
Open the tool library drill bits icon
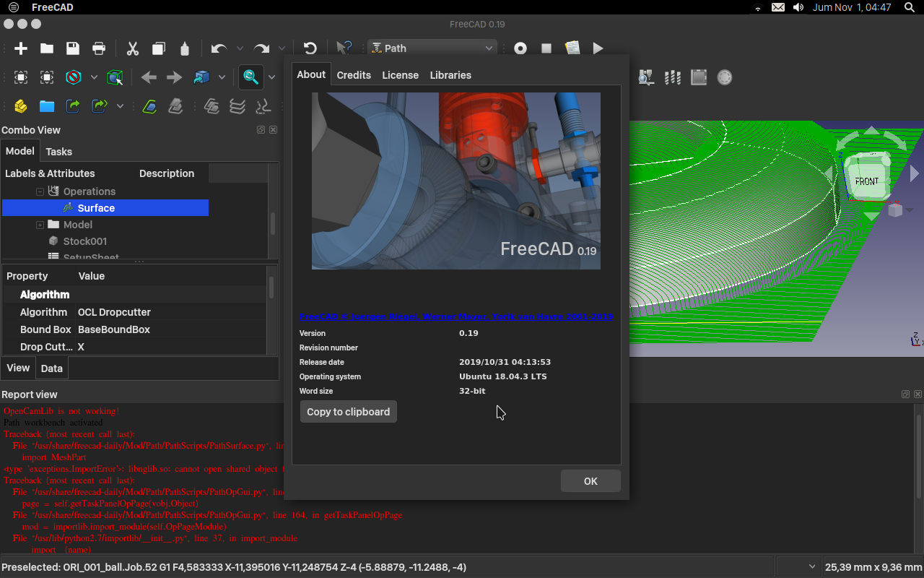point(673,77)
